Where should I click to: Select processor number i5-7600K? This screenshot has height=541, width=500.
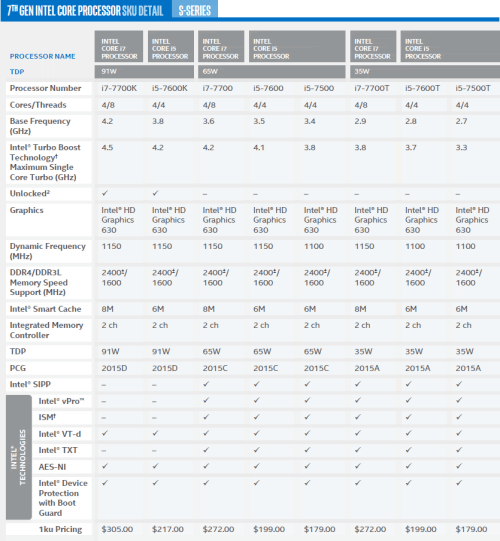170,88
